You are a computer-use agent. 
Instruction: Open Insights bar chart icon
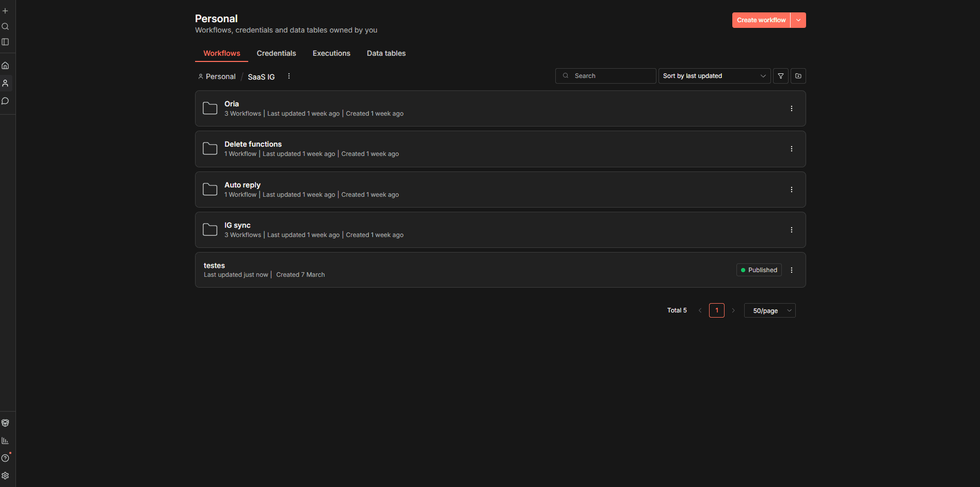pyautogui.click(x=5, y=441)
